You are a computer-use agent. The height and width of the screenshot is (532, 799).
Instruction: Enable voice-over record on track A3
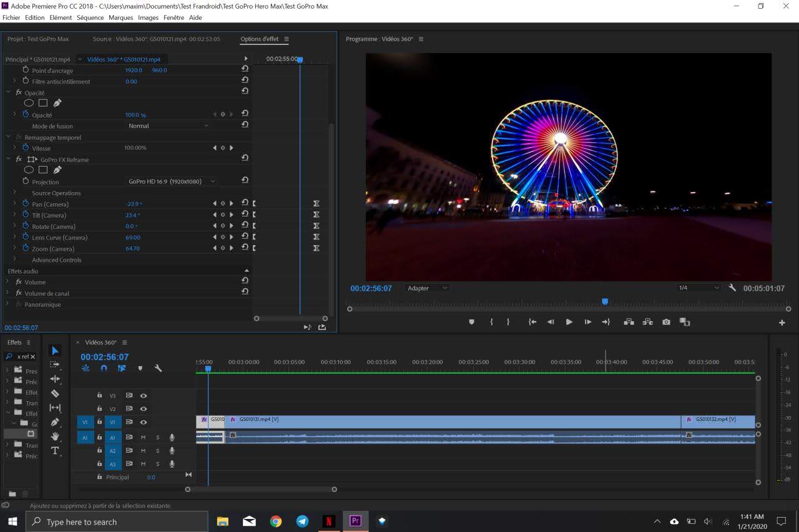[x=172, y=464]
